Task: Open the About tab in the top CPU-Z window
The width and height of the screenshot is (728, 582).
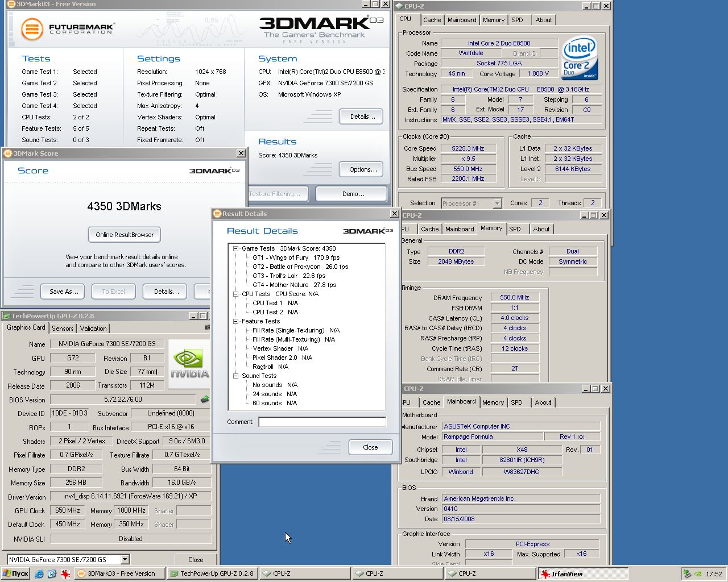Action: (544, 20)
